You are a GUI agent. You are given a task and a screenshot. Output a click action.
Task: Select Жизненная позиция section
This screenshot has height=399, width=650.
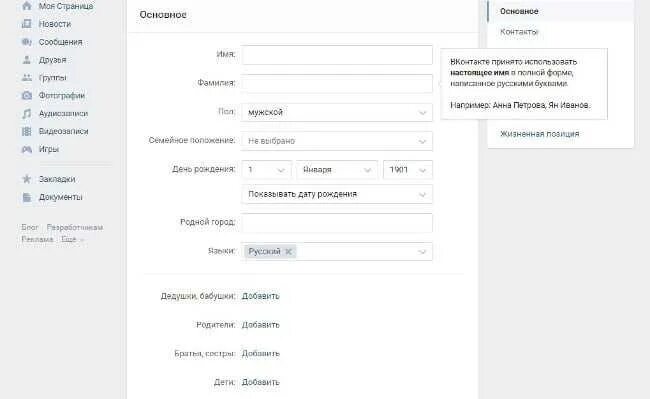coord(539,134)
